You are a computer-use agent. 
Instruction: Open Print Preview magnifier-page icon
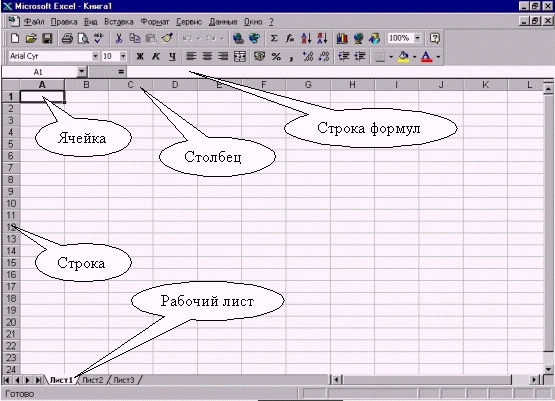(x=83, y=38)
